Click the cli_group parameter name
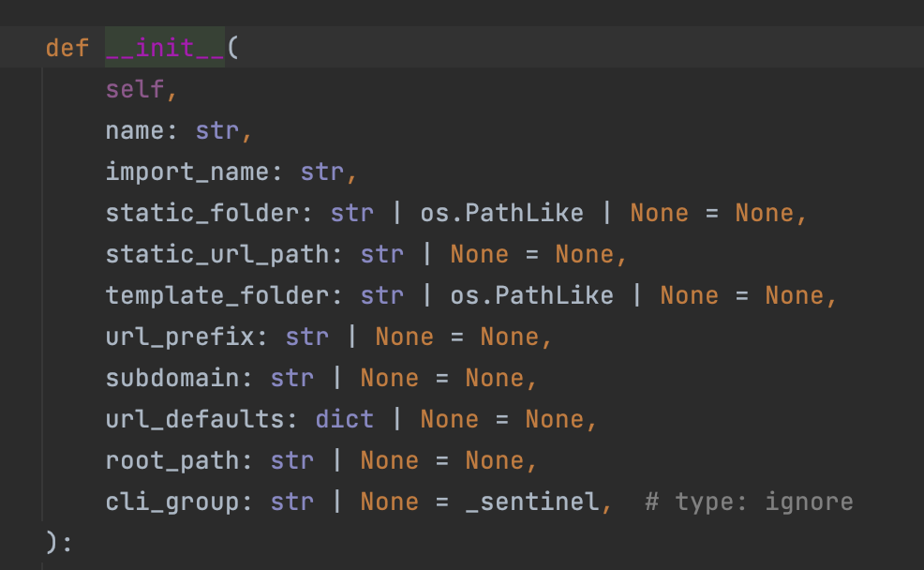The image size is (924, 570). (172, 502)
